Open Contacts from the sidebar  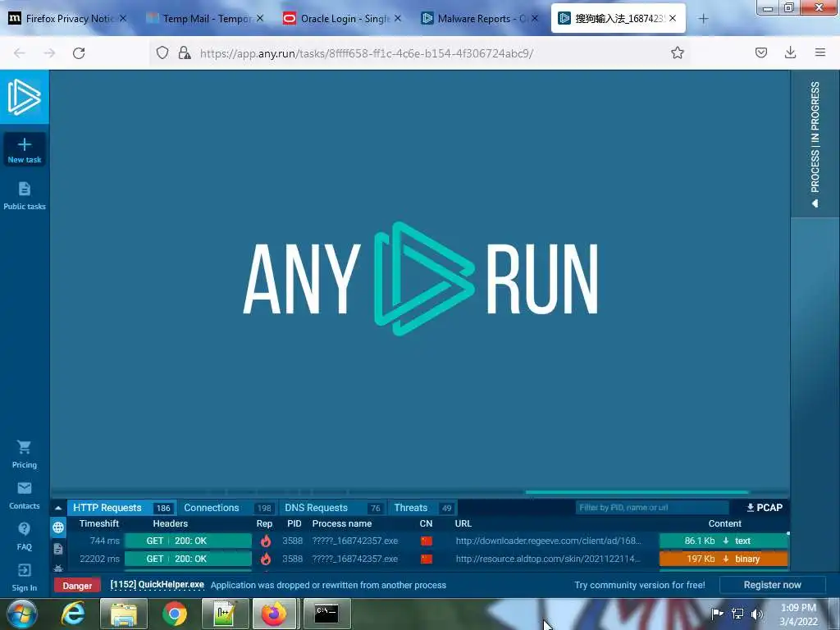tap(24, 496)
